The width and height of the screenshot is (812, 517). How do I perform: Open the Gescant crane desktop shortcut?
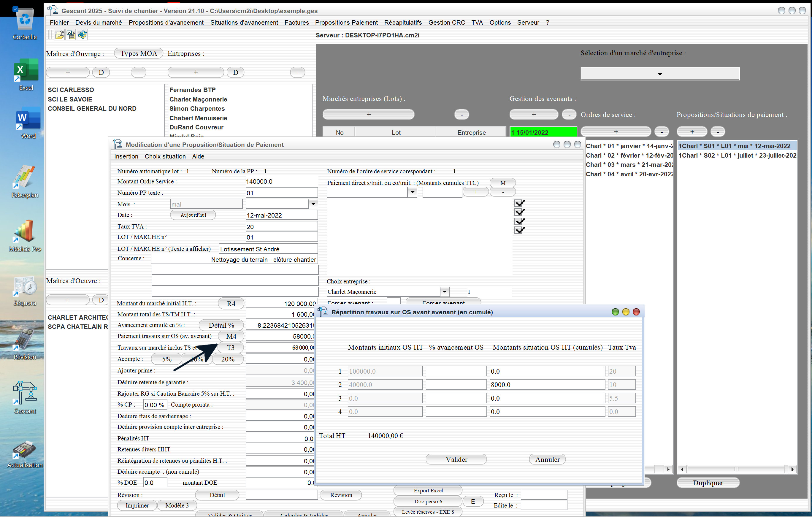[25, 397]
